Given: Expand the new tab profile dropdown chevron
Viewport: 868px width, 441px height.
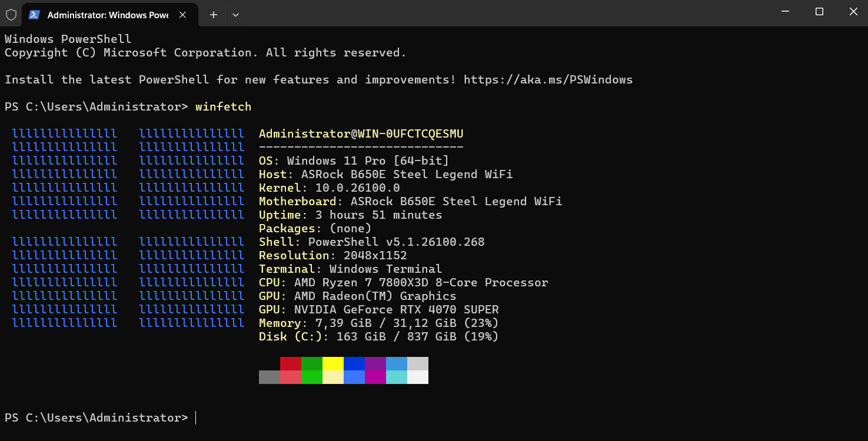Looking at the screenshot, I should [235, 15].
